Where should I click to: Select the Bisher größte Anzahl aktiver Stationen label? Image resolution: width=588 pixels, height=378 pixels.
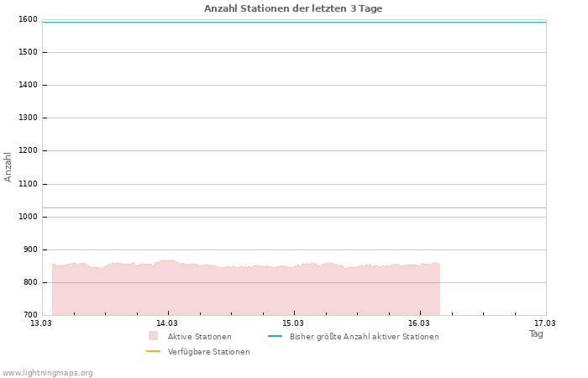click(364, 337)
